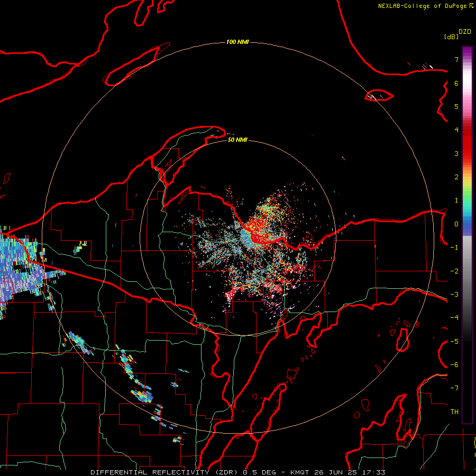Screen dimensions: 476x476
Task: Click the -2 value on the color scale
Action: (454, 271)
